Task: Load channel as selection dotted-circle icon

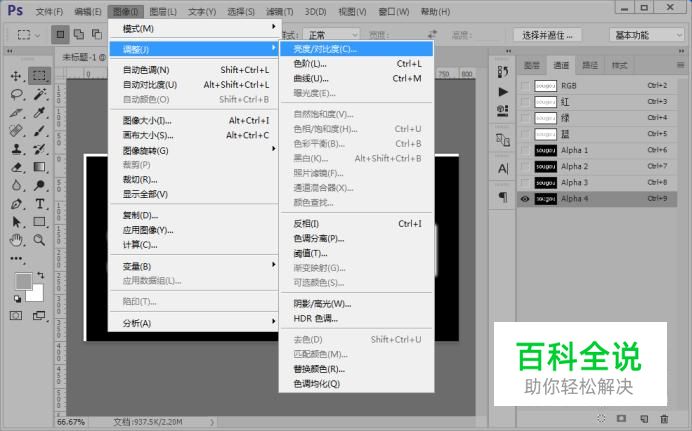Action: pyautogui.click(x=601, y=418)
